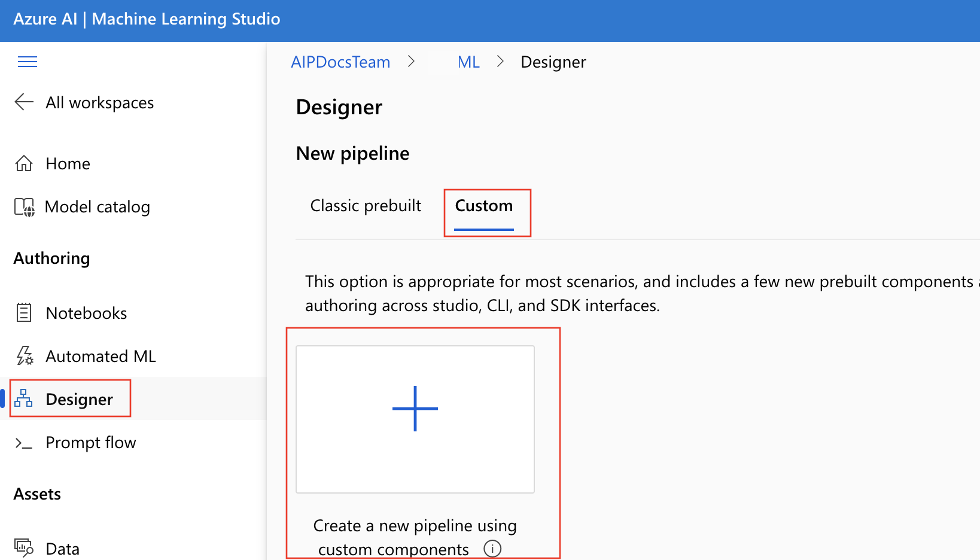Click the back arrow beside All workspaces

(24, 102)
